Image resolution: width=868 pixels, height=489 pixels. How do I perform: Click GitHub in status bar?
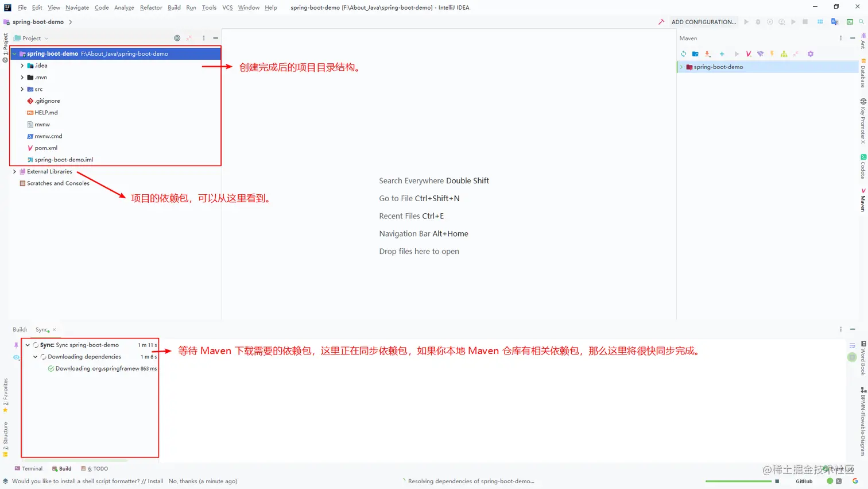(x=804, y=482)
